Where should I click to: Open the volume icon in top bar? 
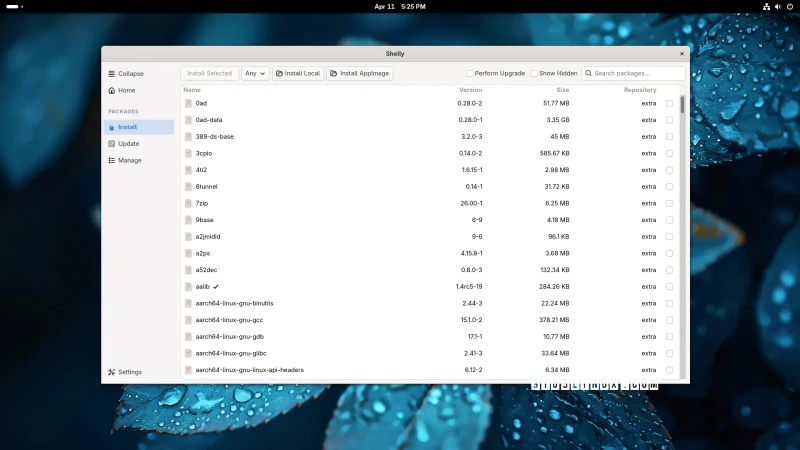point(778,7)
